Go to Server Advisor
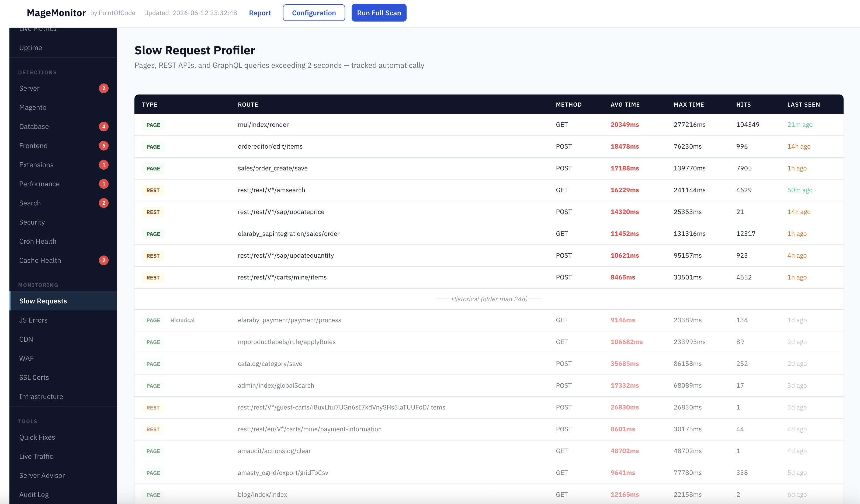860x504 pixels. point(64,475)
